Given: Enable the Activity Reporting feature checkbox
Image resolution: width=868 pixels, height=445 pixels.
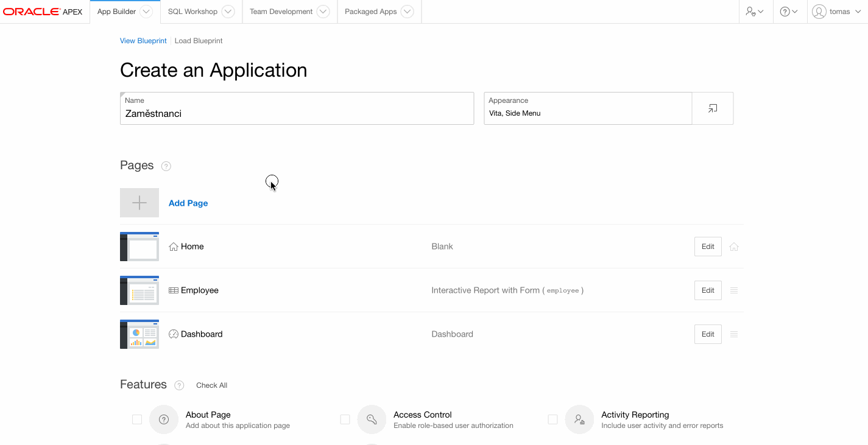Looking at the screenshot, I should click(552, 419).
